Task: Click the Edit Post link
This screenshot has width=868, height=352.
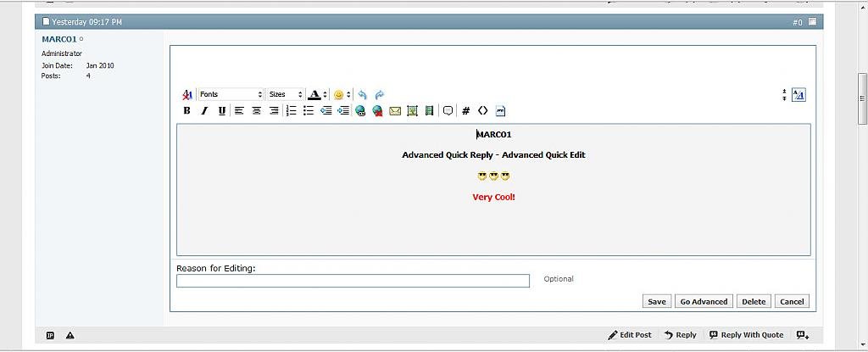Action: pyautogui.click(x=630, y=335)
